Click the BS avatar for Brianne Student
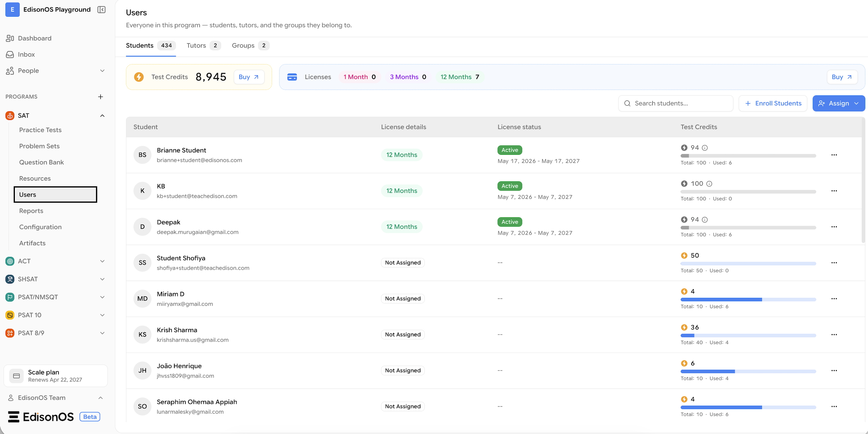Screen dimensions: 868x434 point(142,155)
